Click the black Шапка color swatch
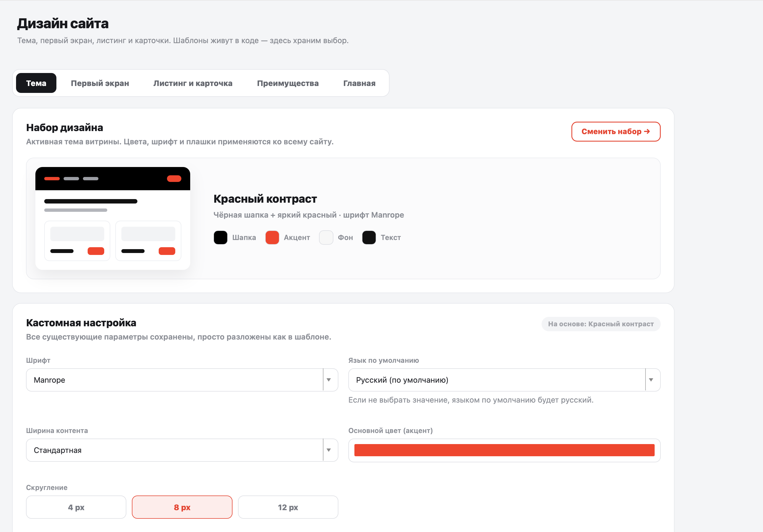This screenshot has height=532, width=763. pos(221,238)
